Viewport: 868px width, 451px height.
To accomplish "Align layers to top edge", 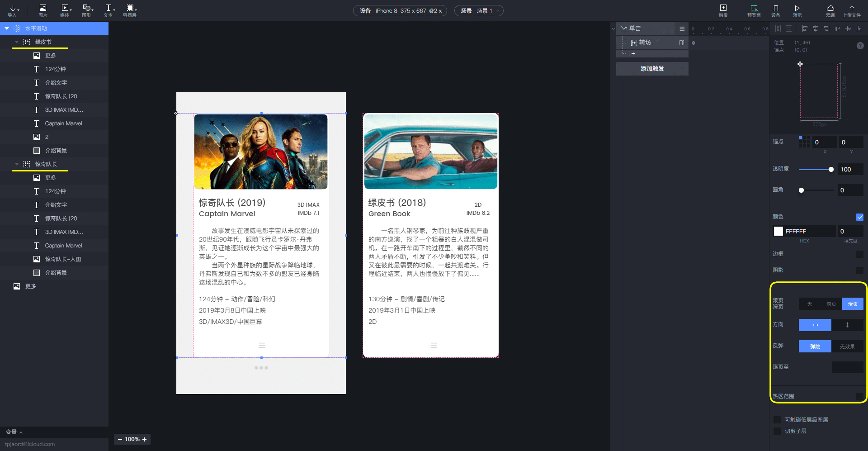I will [x=837, y=28].
